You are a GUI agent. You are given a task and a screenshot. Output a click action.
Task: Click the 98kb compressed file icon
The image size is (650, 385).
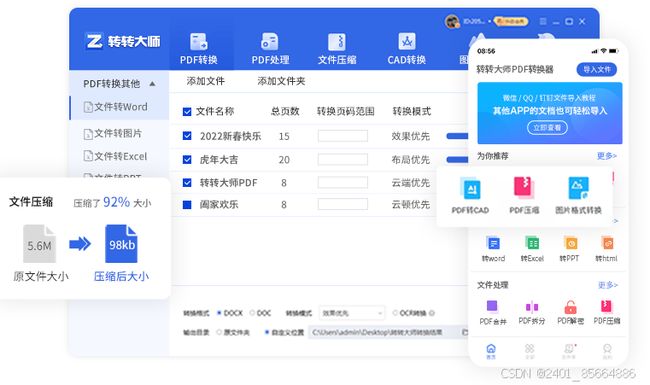pyautogui.click(x=121, y=244)
